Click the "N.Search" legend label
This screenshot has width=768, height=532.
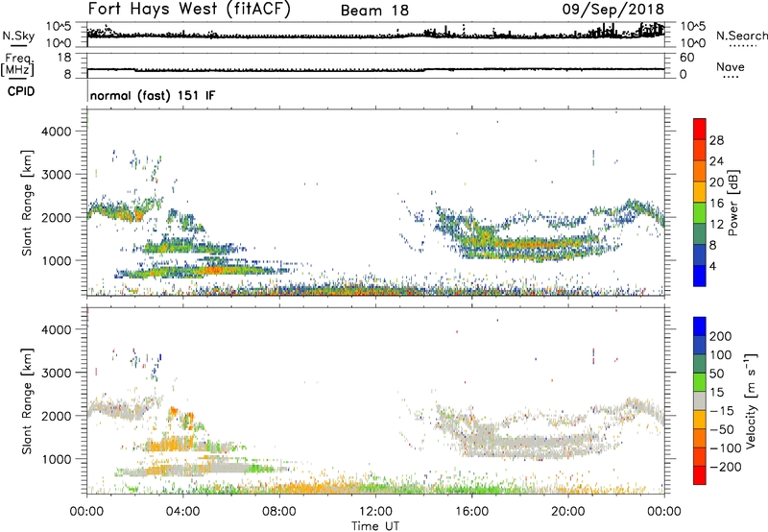pyautogui.click(x=741, y=36)
